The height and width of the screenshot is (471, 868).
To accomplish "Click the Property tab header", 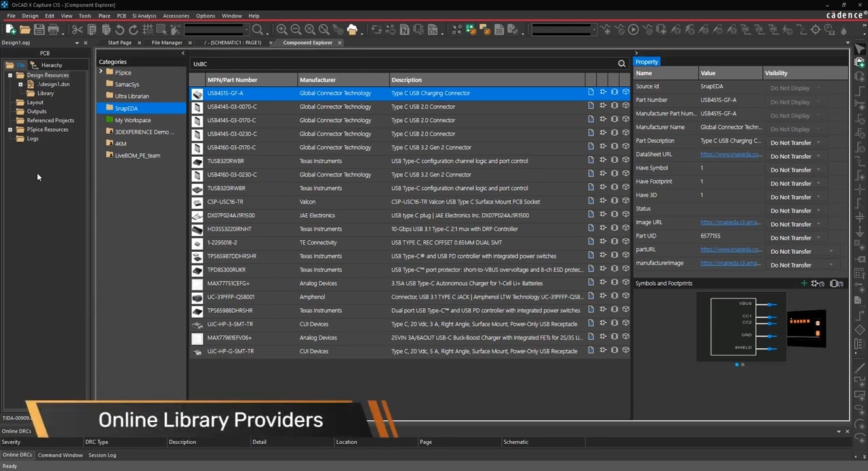I will (x=646, y=62).
